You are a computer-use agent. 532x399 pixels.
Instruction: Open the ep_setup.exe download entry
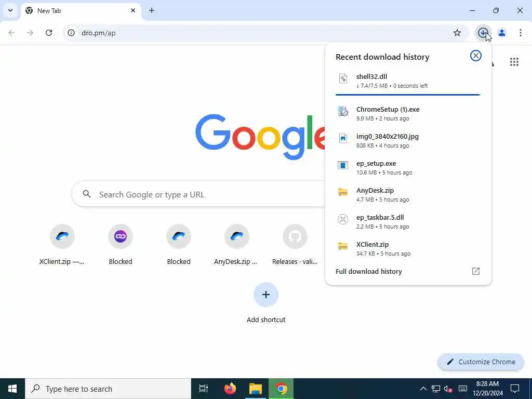pos(408,168)
